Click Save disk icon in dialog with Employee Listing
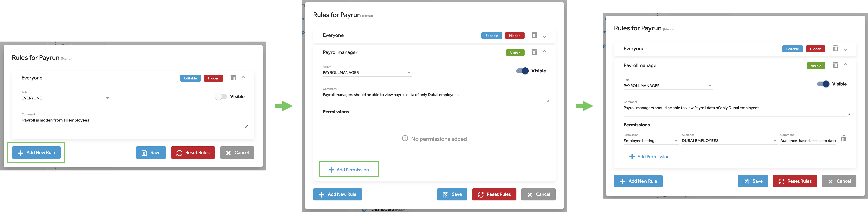Viewport: 868px width, 212px height. pyautogui.click(x=746, y=181)
